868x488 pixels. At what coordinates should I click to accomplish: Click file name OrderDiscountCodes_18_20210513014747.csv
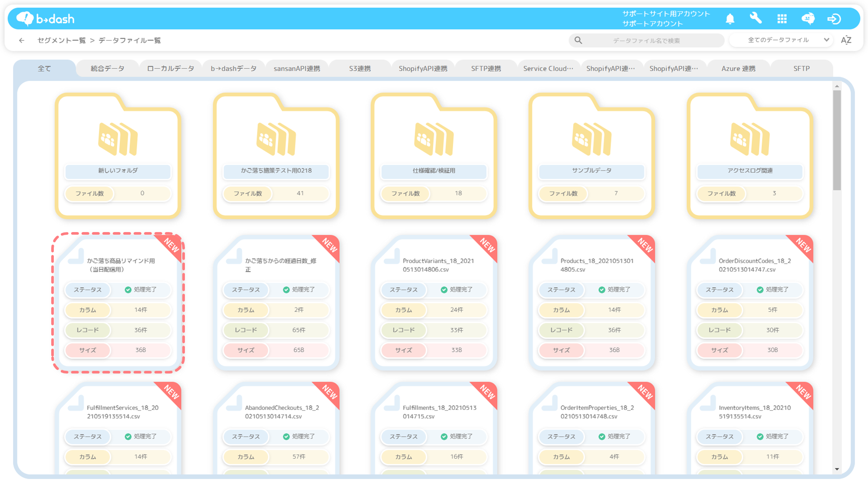pos(754,265)
